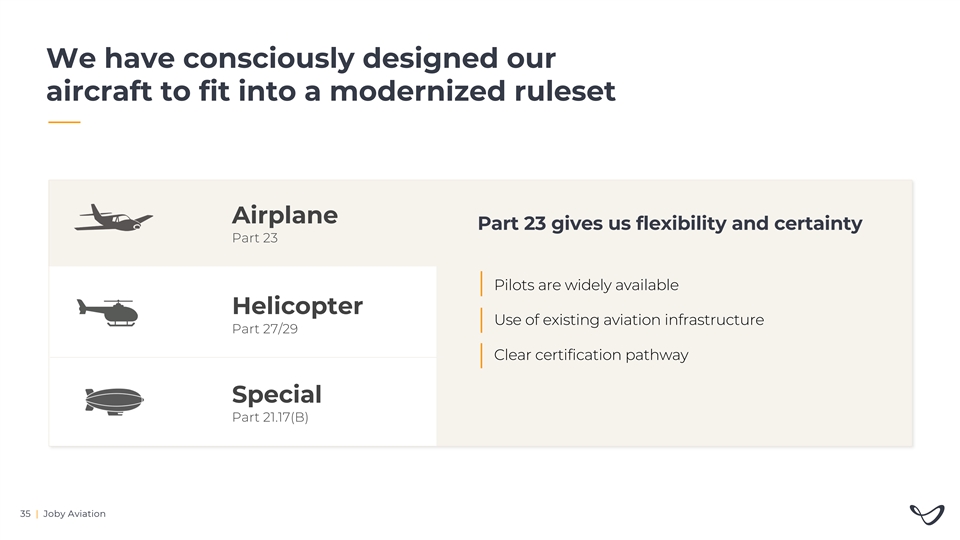
Task: Click the blimp airship icon
Action: [114, 400]
